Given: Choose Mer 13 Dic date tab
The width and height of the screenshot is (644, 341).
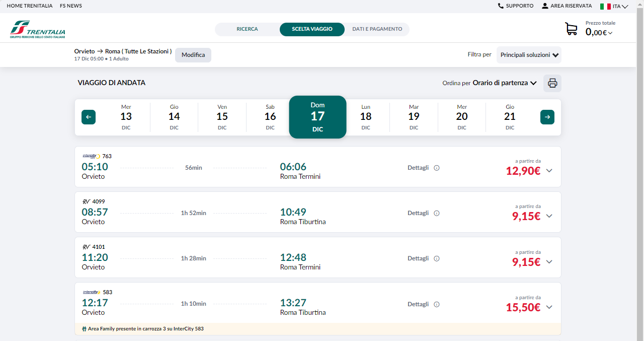Looking at the screenshot, I should [x=126, y=117].
